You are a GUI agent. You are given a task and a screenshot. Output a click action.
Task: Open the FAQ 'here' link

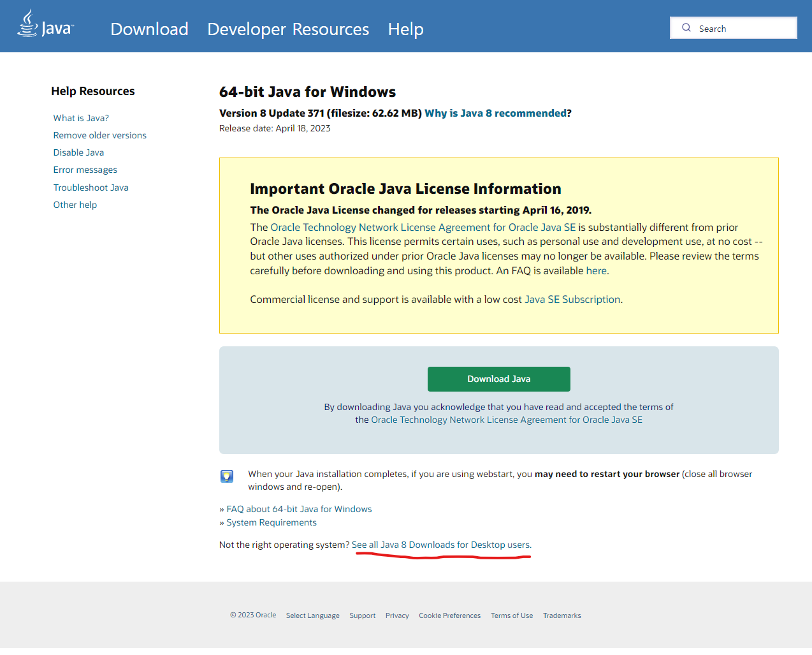click(x=597, y=270)
